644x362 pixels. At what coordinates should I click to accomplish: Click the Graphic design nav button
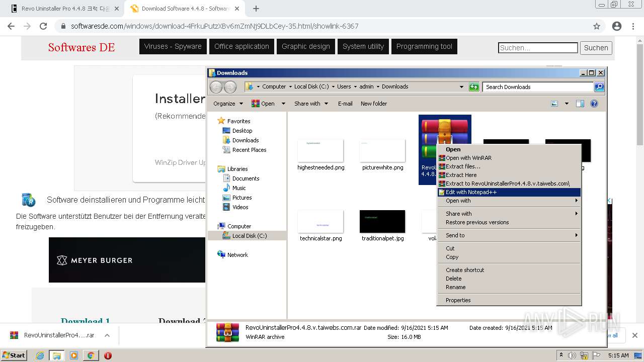pos(306,46)
